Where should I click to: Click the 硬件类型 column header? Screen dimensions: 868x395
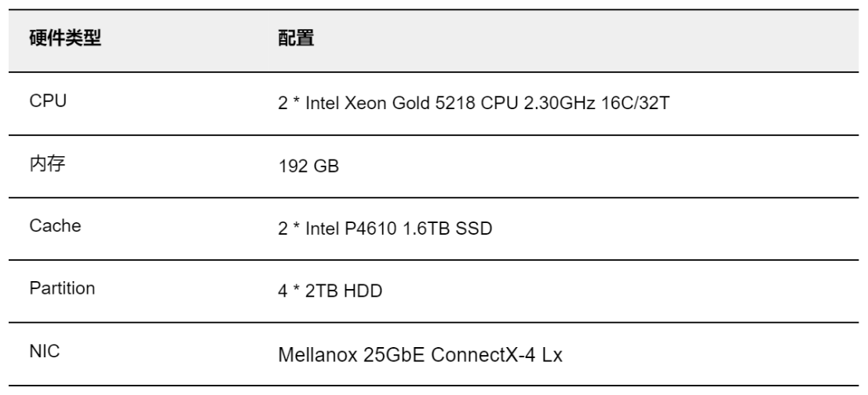pos(65,38)
